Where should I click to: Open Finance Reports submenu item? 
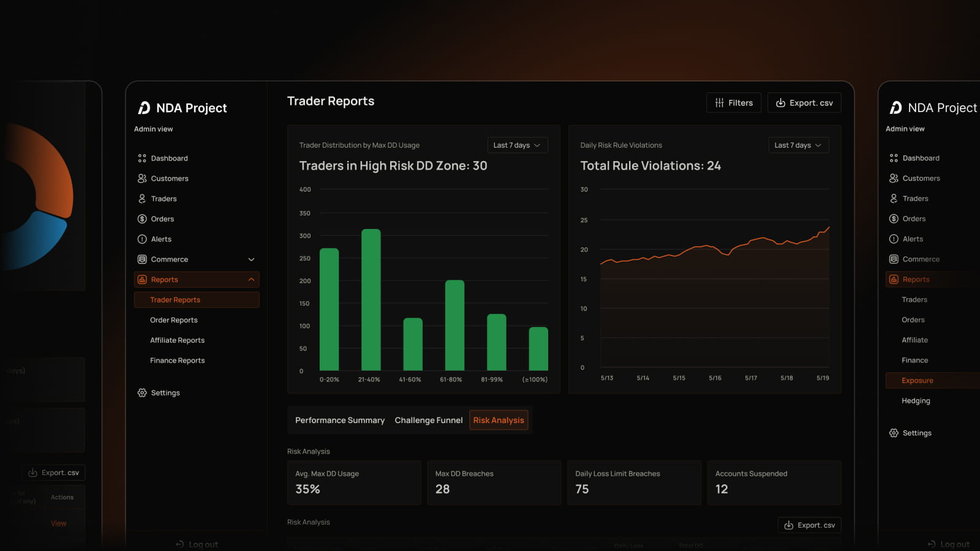point(178,360)
